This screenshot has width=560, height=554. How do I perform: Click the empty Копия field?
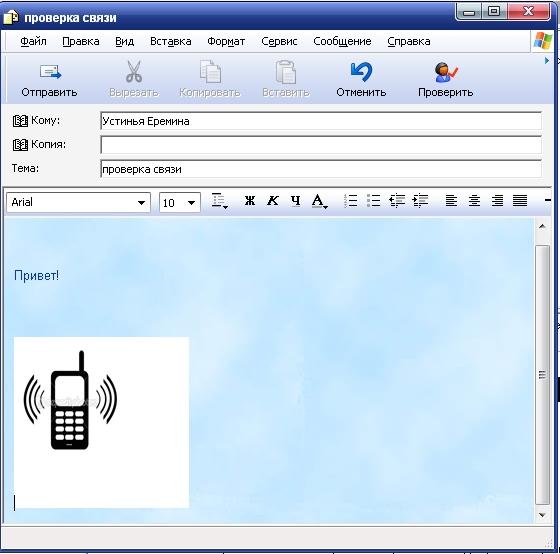321,145
